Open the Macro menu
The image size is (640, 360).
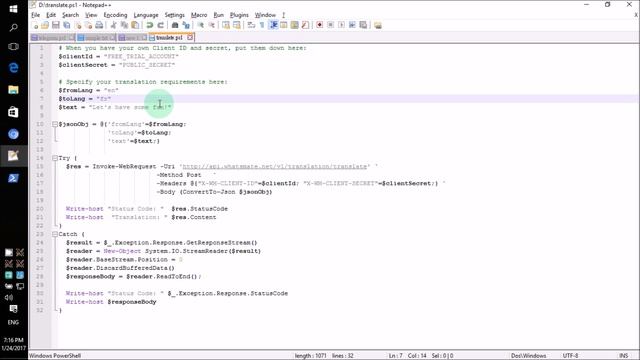point(199,15)
